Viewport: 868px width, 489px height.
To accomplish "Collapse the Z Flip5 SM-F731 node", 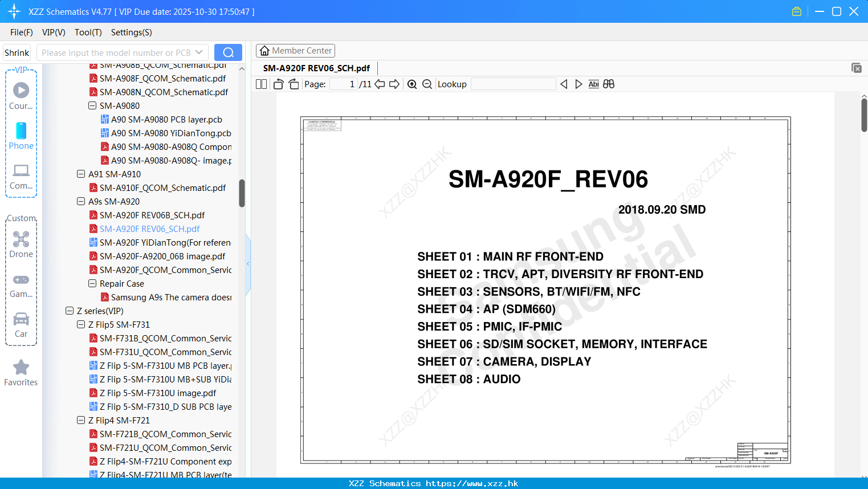I will pyautogui.click(x=81, y=324).
